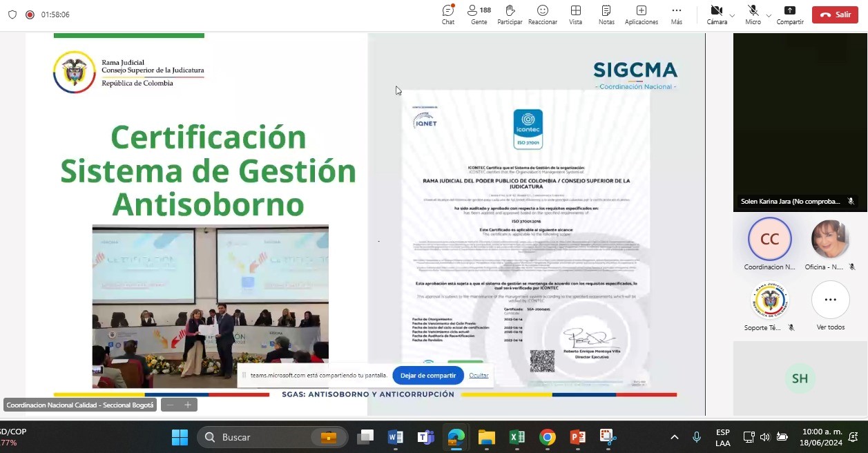Open the USD/COP taskbar widget
Viewport: 868px width, 453px height.
click(x=13, y=437)
